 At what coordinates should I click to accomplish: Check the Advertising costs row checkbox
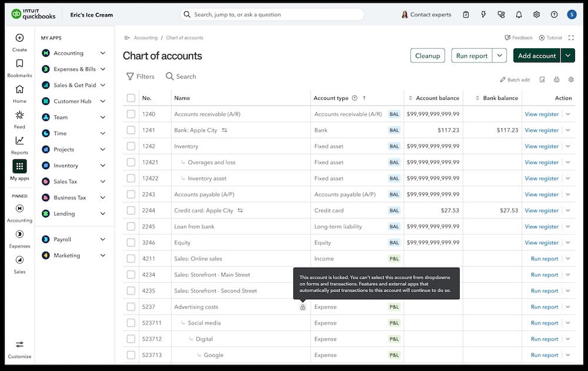[131, 307]
